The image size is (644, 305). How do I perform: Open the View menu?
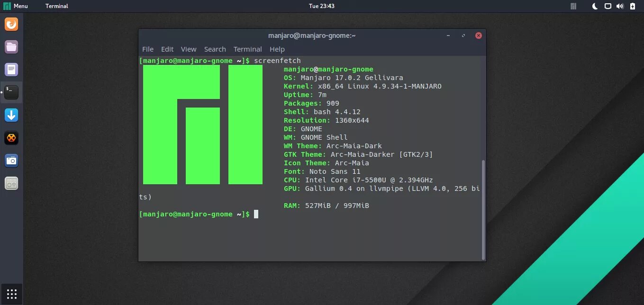[x=189, y=49]
